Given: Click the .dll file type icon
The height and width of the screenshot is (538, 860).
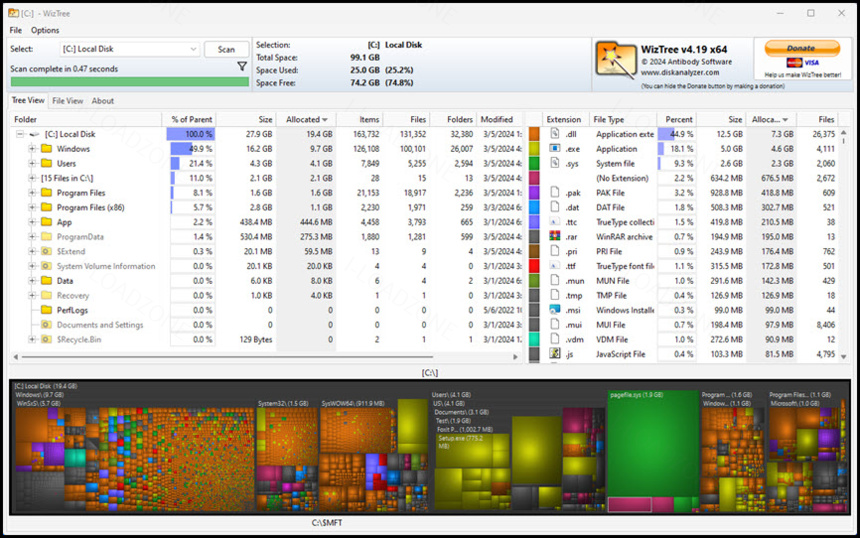Looking at the screenshot, I should click(x=555, y=134).
